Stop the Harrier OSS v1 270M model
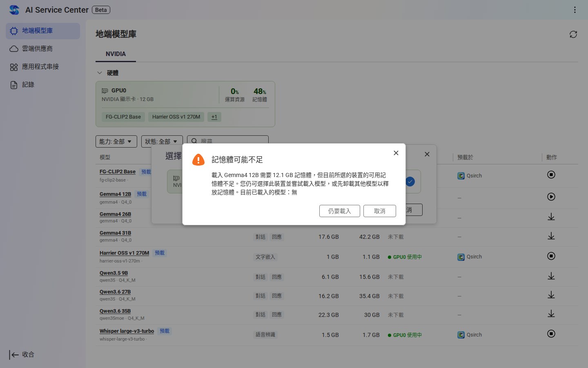Viewport: 588px width, 368px height. (551, 256)
